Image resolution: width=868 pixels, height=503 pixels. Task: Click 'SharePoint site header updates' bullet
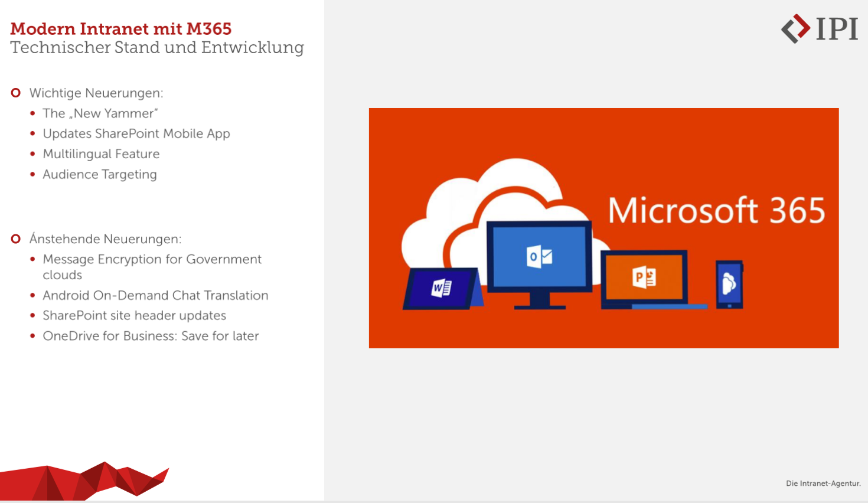[134, 315]
